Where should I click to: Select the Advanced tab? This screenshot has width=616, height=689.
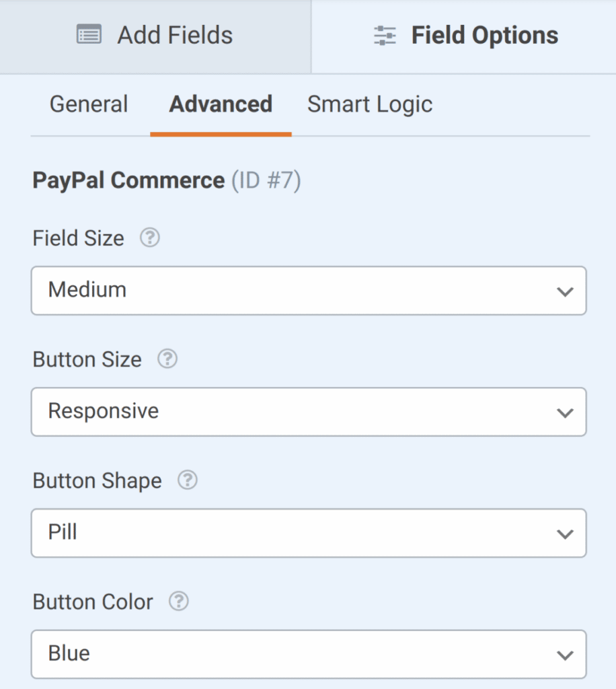(221, 104)
